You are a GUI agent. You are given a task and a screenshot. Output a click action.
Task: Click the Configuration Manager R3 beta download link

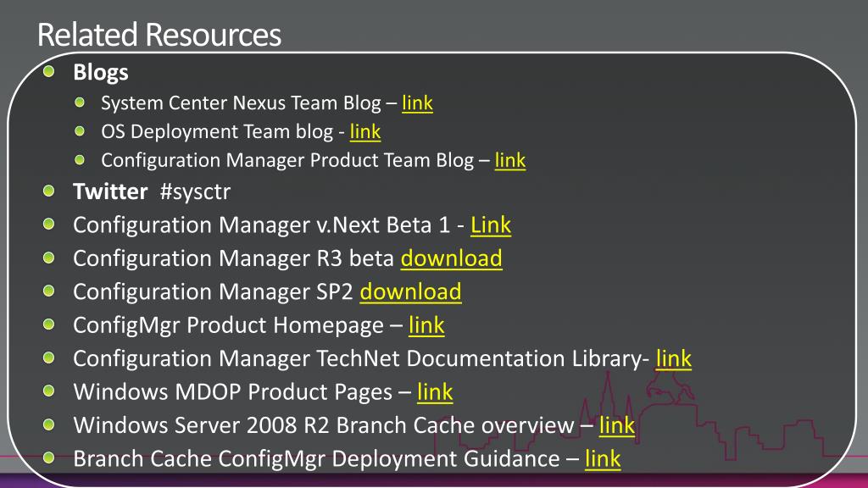(452, 258)
